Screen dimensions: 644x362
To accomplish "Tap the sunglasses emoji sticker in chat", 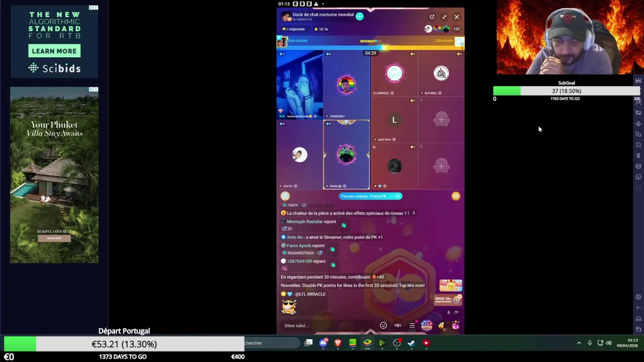I will [289, 307].
